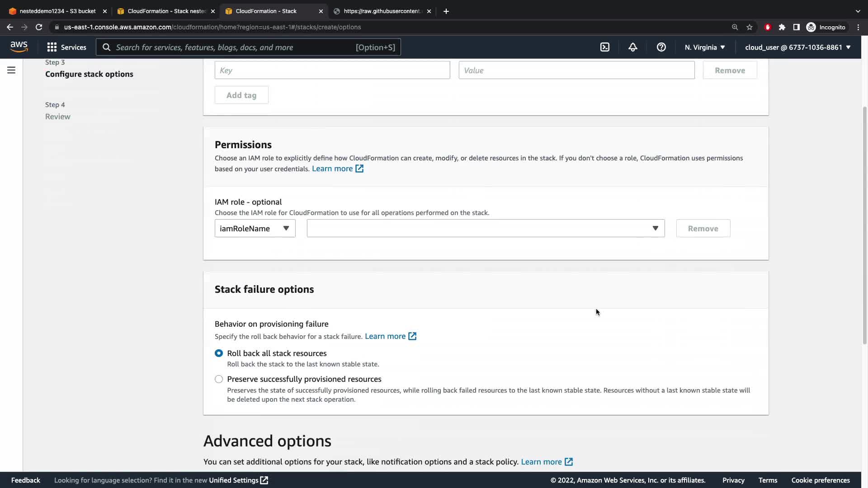Switch to nesteddemo1234 S3 bucket tab
Image resolution: width=868 pixels, height=488 pixels.
[57, 11]
